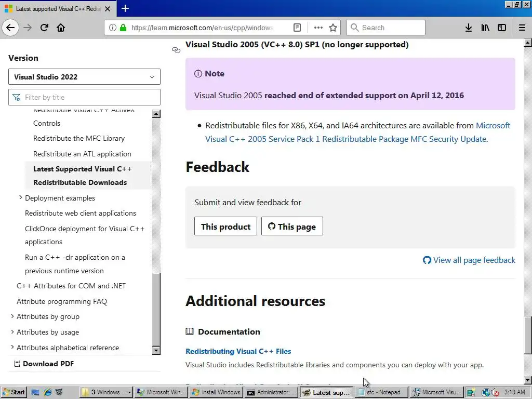Focus the Filter by title input
The height and width of the screenshot is (399, 532).
[84, 97]
